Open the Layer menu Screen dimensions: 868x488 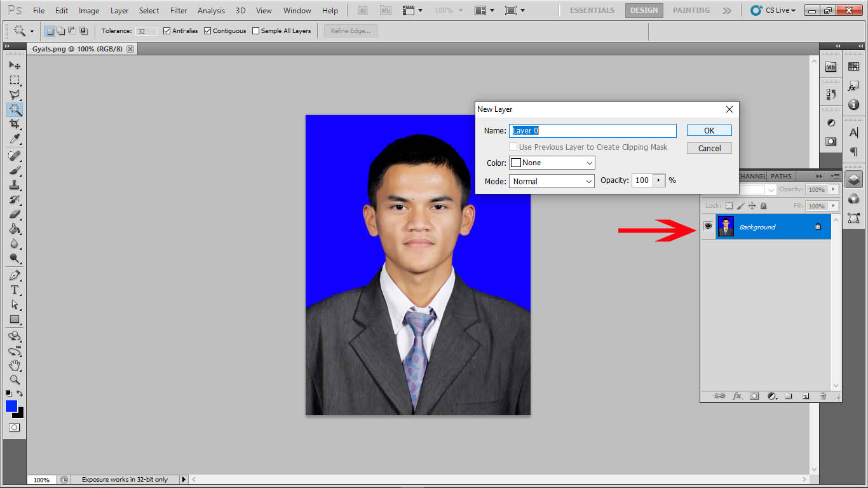click(119, 11)
